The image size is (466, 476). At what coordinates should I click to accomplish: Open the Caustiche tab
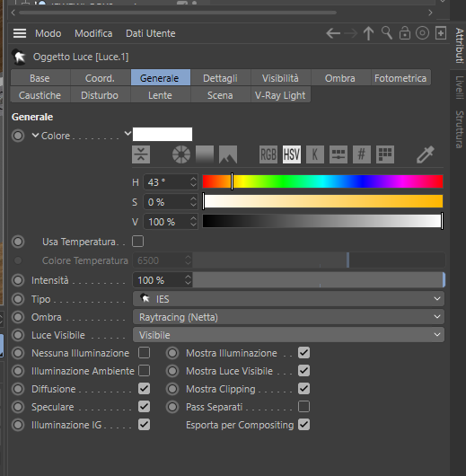click(x=40, y=95)
